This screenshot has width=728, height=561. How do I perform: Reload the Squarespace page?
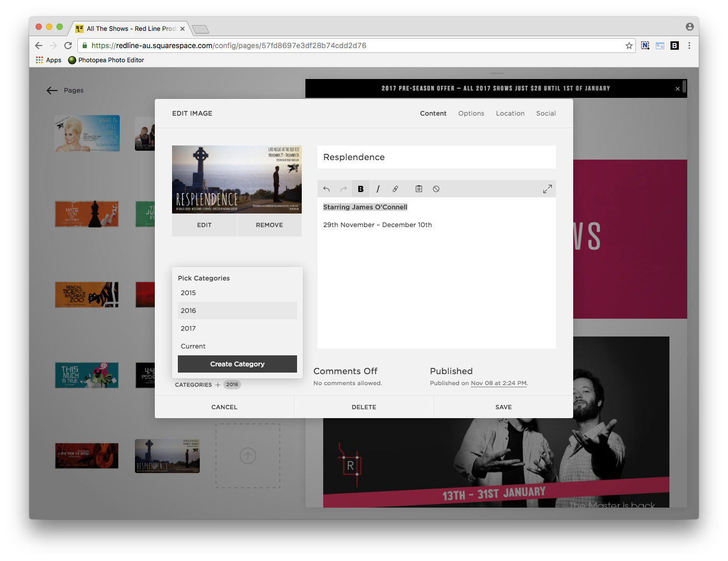point(68,46)
